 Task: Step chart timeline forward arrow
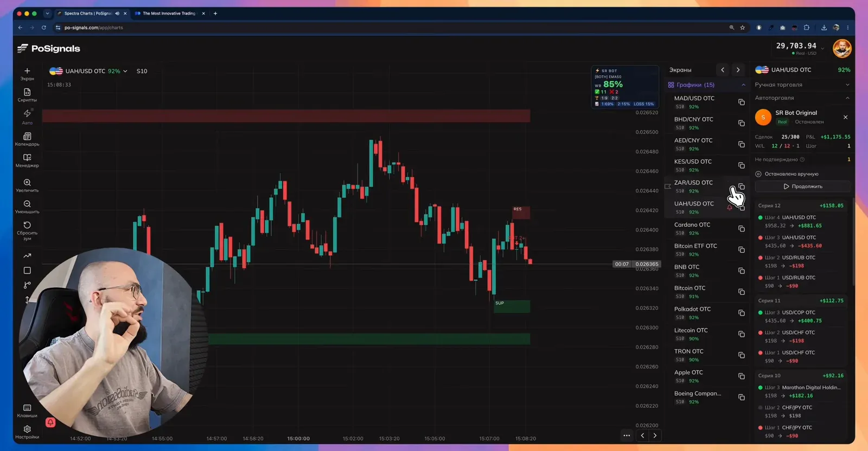click(655, 435)
